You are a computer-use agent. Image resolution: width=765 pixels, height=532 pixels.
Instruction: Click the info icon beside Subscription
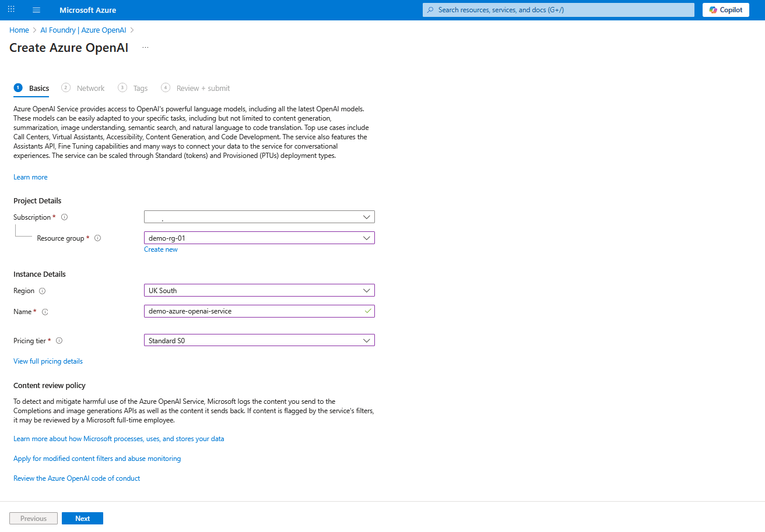(x=64, y=217)
